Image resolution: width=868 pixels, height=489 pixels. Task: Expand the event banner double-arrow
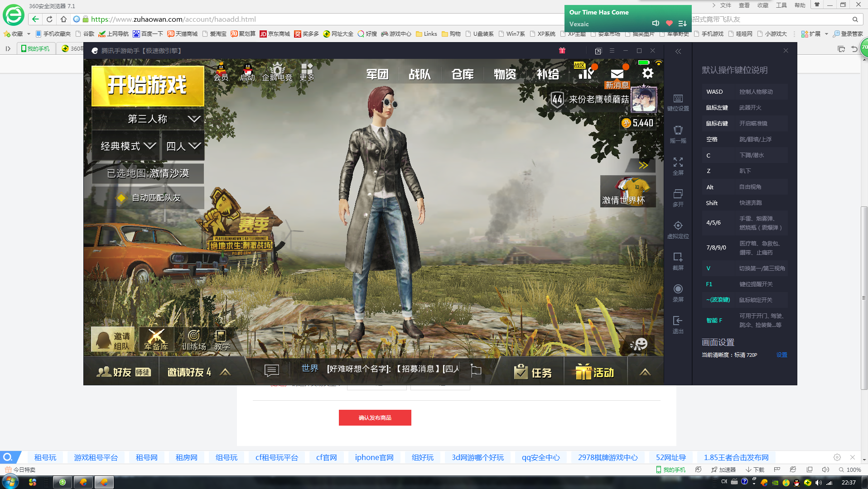(x=643, y=165)
